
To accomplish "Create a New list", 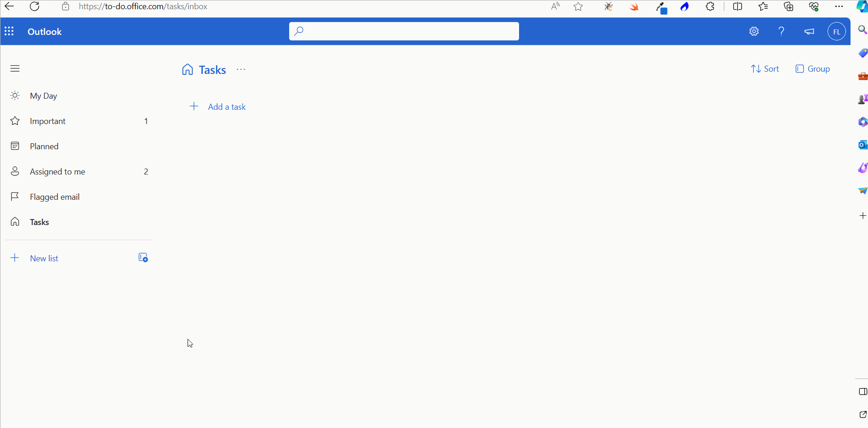I will (44, 258).
